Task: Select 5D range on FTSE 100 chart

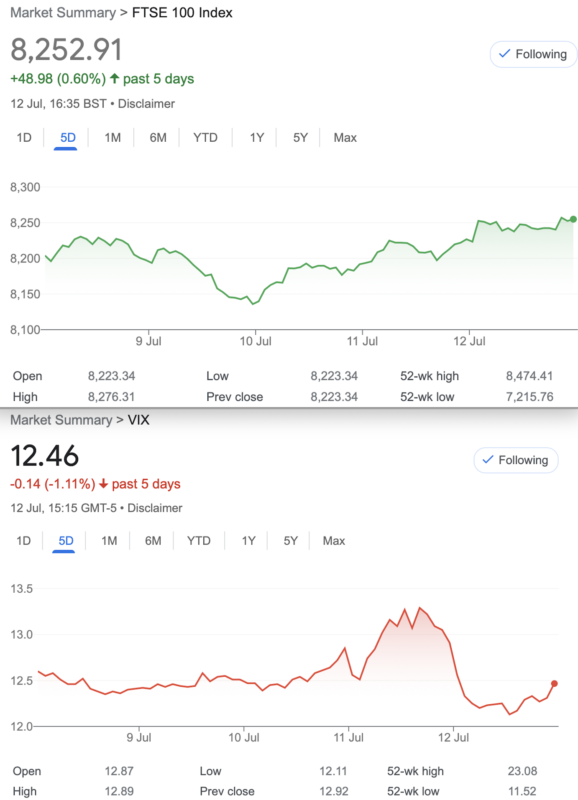Action: tap(68, 138)
